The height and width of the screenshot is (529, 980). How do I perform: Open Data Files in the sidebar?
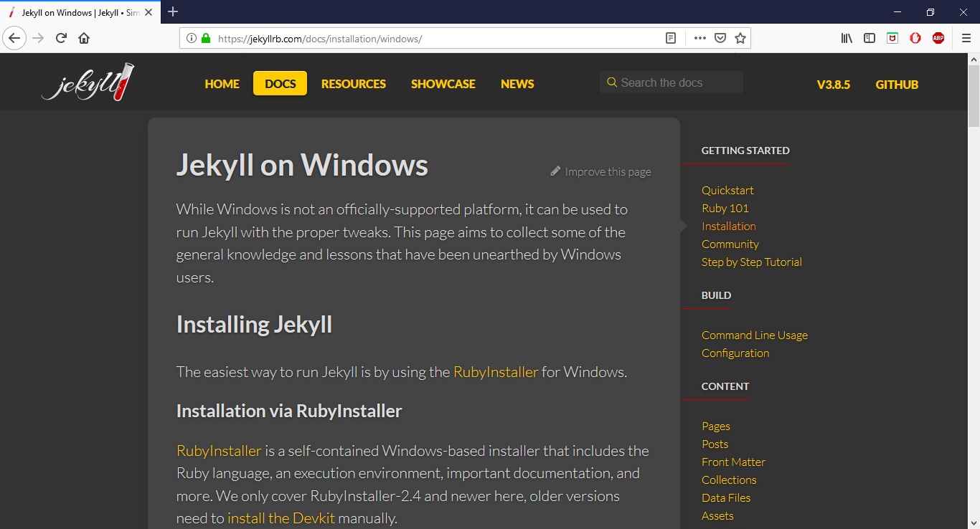click(x=726, y=497)
